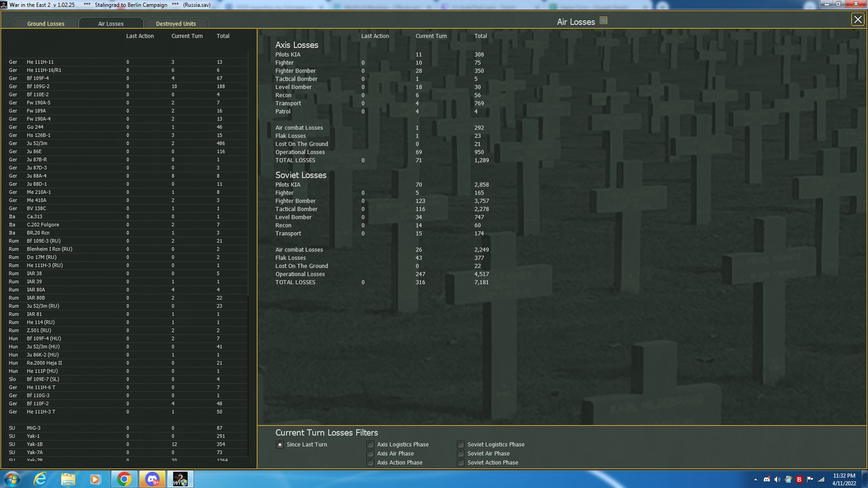Click the icon beside Air Losses title
The height and width of the screenshot is (488, 868).
[603, 20]
